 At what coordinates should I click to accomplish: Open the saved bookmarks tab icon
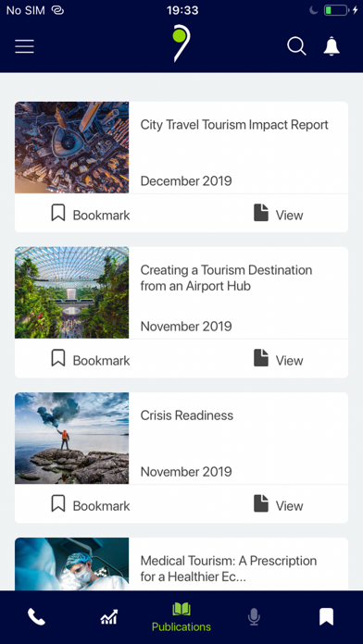[326, 617]
